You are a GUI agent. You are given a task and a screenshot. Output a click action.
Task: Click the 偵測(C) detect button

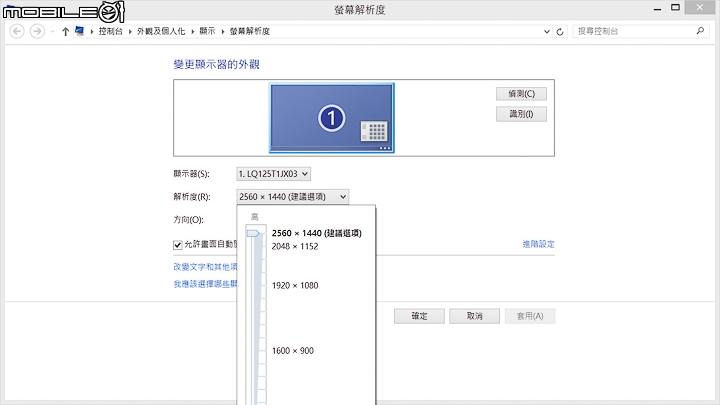[521, 94]
